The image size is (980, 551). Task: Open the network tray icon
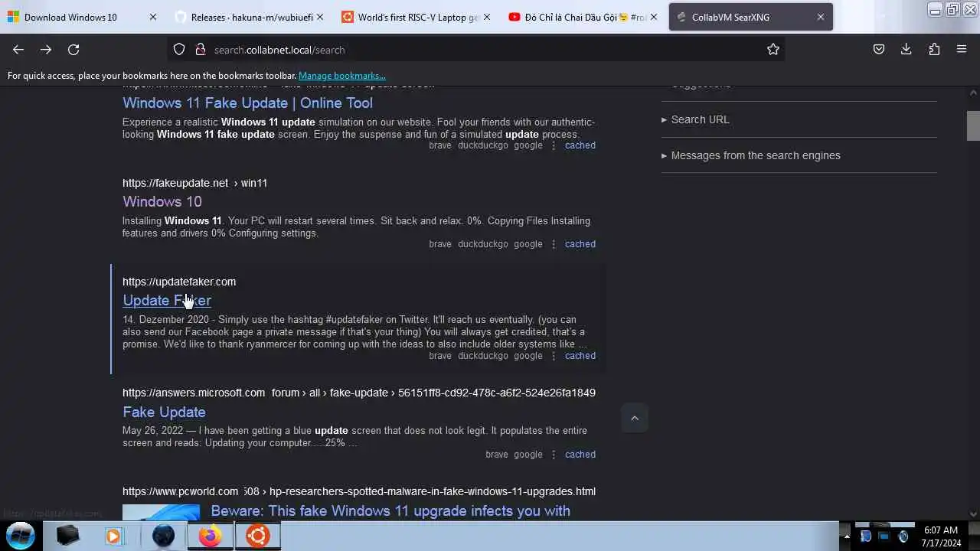(884, 536)
